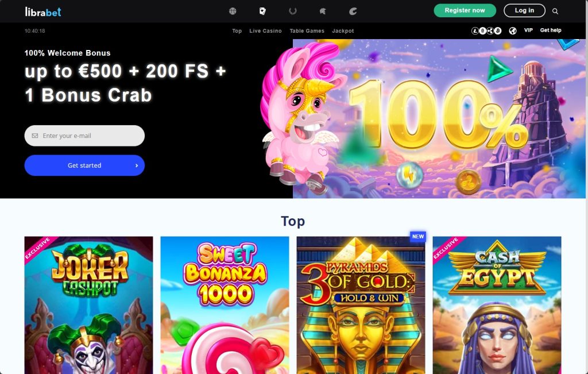Open the sports basketball icon section

pyautogui.click(x=233, y=11)
